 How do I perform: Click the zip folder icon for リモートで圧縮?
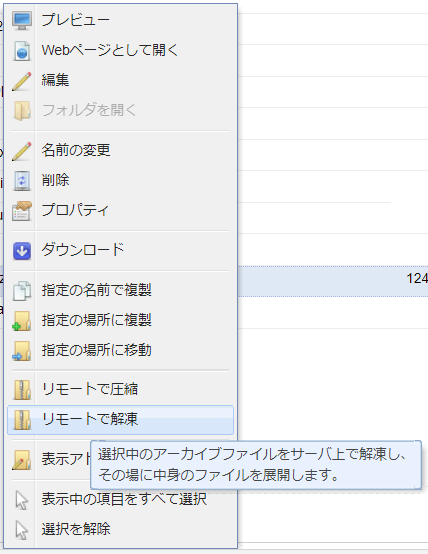[22, 390]
